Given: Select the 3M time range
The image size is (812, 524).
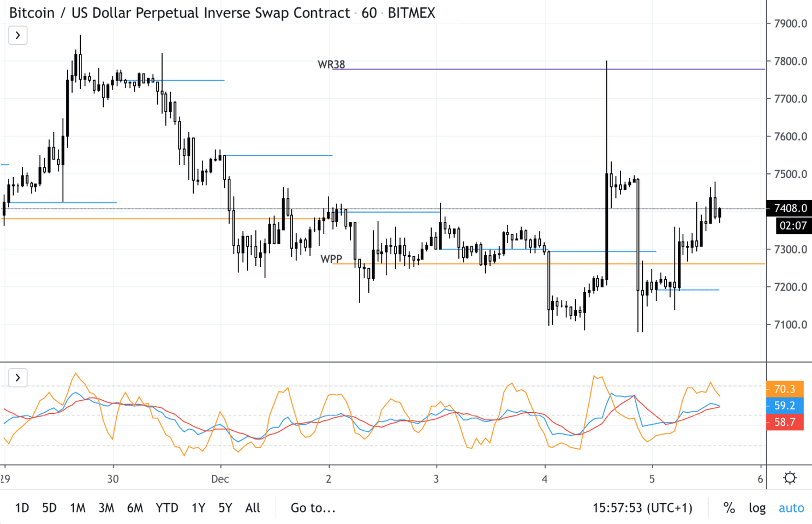Looking at the screenshot, I should coord(106,508).
